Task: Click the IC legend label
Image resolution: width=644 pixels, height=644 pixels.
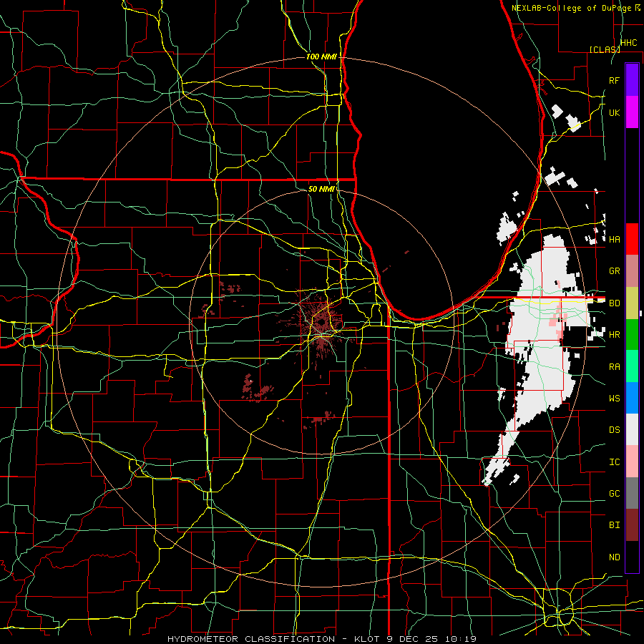Action: click(x=614, y=462)
